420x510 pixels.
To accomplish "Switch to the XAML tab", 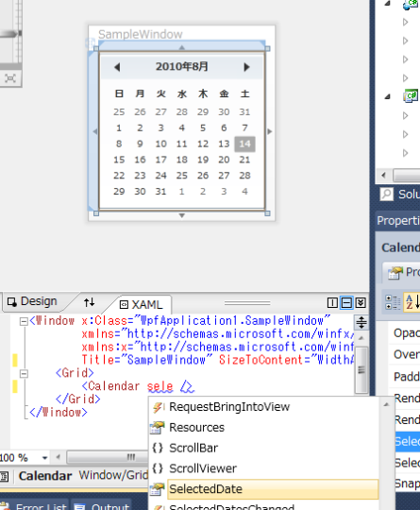I will click(142, 305).
